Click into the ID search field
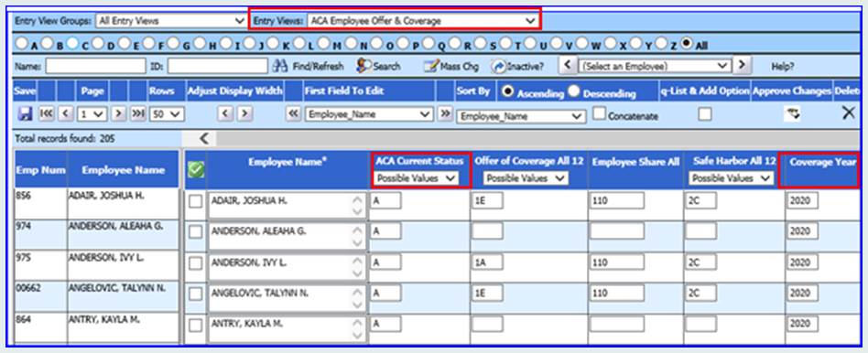This screenshot has height=353, width=868. click(218, 67)
